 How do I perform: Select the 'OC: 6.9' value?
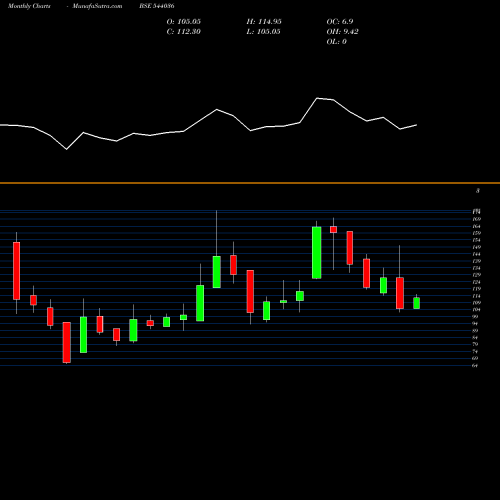[340, 22]
